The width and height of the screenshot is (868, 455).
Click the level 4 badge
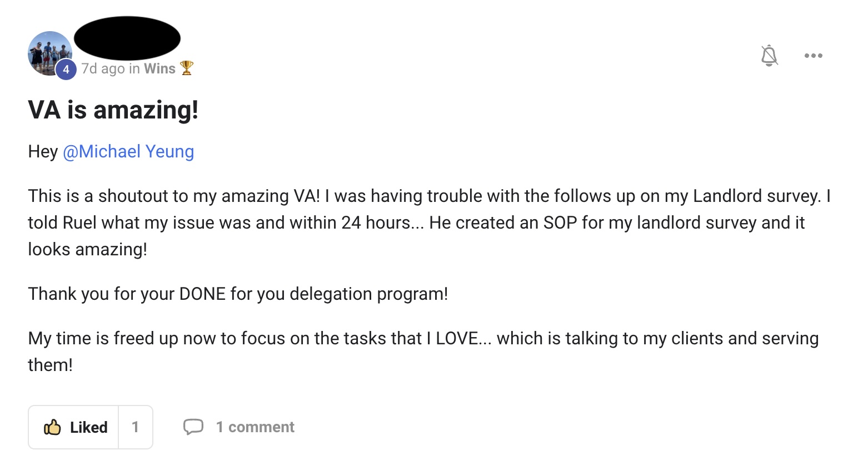click(x=66, y=70)
